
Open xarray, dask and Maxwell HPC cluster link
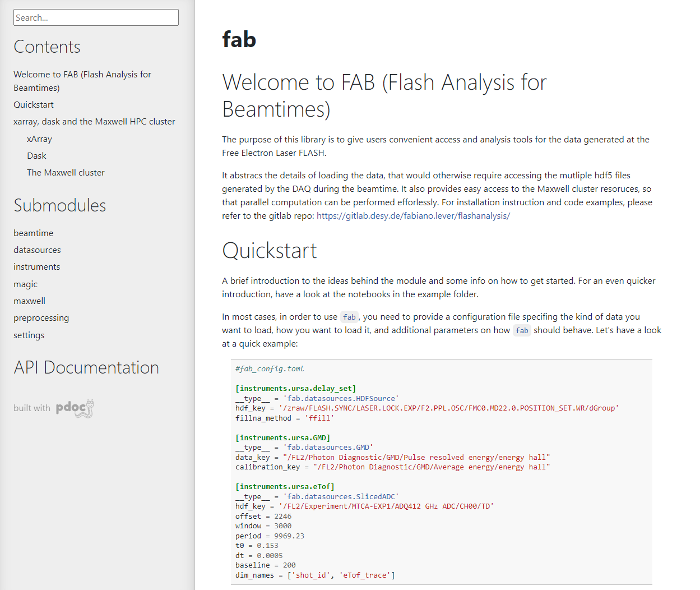click(x=94, y=122)
